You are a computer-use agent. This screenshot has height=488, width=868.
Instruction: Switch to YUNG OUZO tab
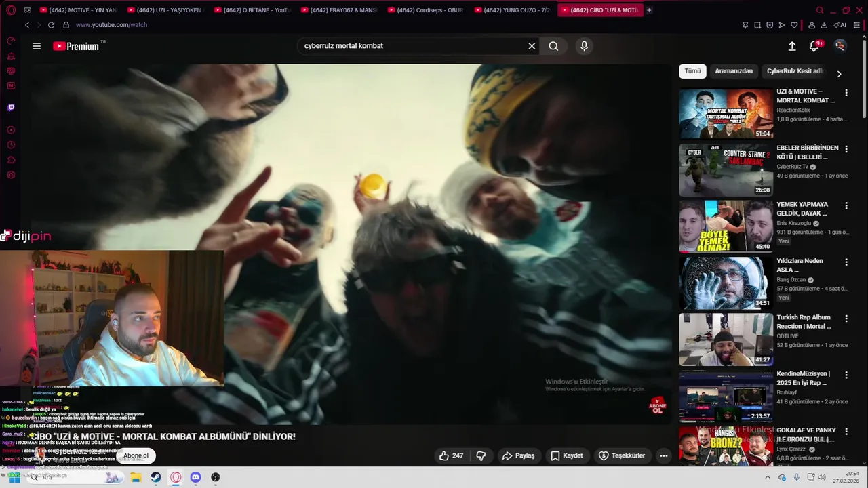(x=513, y=10)
